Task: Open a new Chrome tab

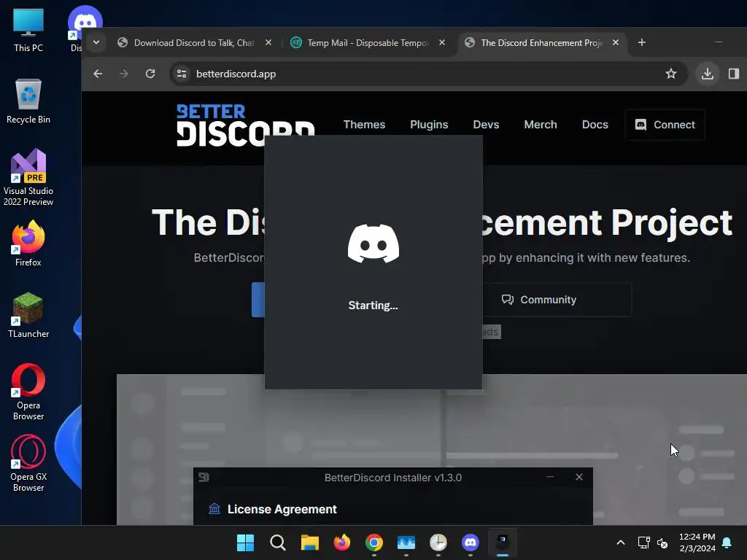Action: click(642, 42)
